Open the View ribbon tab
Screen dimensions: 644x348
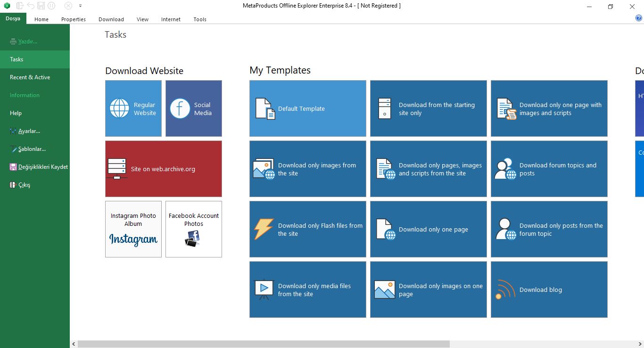[142, 19]
